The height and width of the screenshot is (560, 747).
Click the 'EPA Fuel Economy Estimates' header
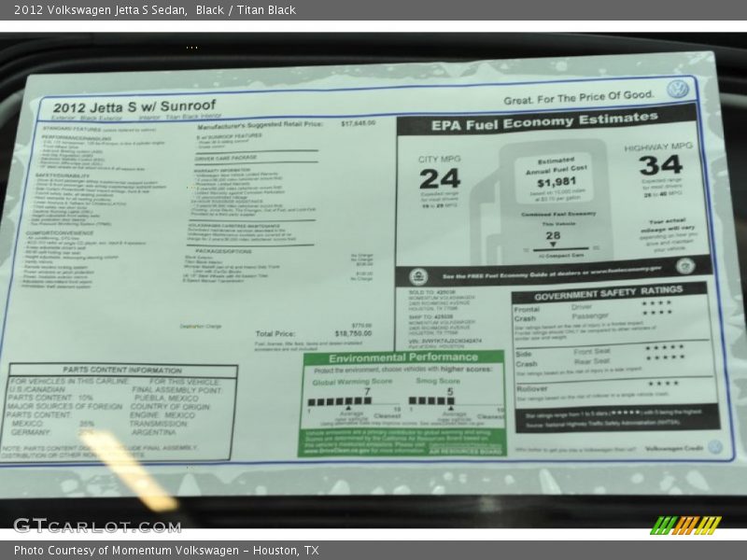click(544, 121)
